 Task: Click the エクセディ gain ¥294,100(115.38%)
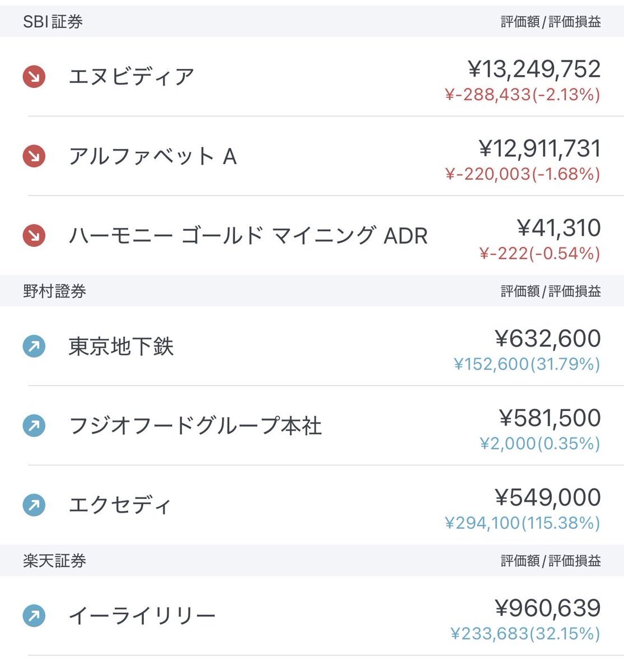[x=522, y=523]
